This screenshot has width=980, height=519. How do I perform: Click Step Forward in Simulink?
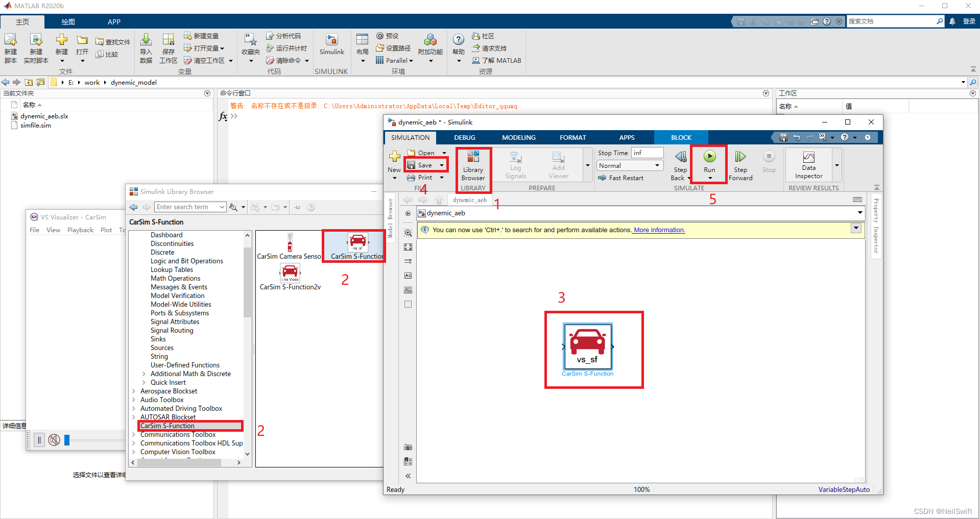(740, 165)
